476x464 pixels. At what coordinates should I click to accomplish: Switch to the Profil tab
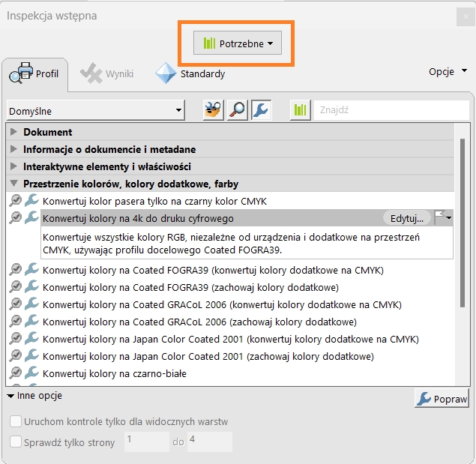[x=34, y=73]
